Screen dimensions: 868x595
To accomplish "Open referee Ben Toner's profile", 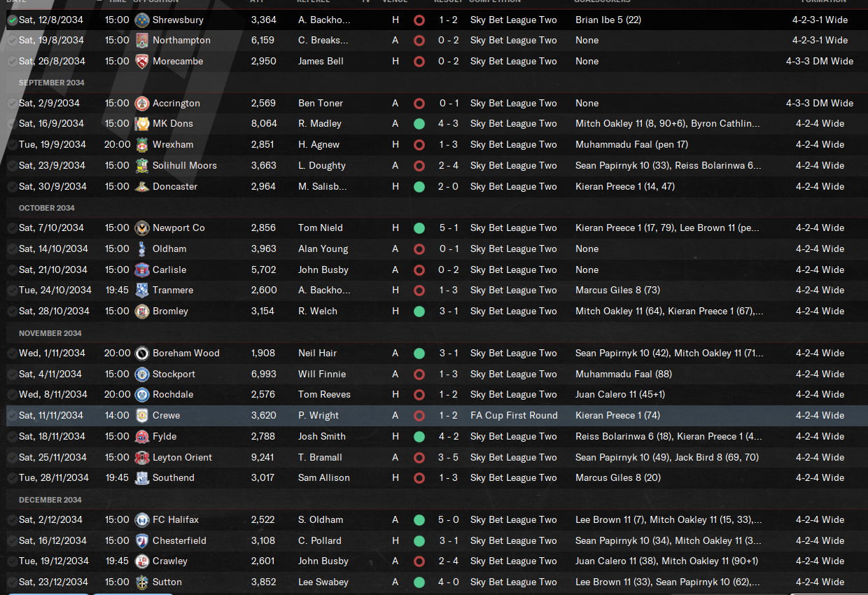I will [x=321, y=103].
